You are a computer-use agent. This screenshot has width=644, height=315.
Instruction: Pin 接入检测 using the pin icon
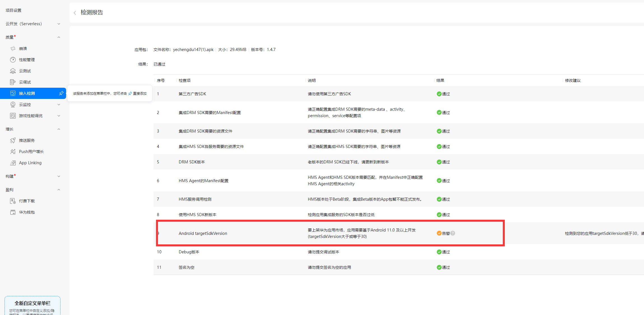tap(61, 93)
